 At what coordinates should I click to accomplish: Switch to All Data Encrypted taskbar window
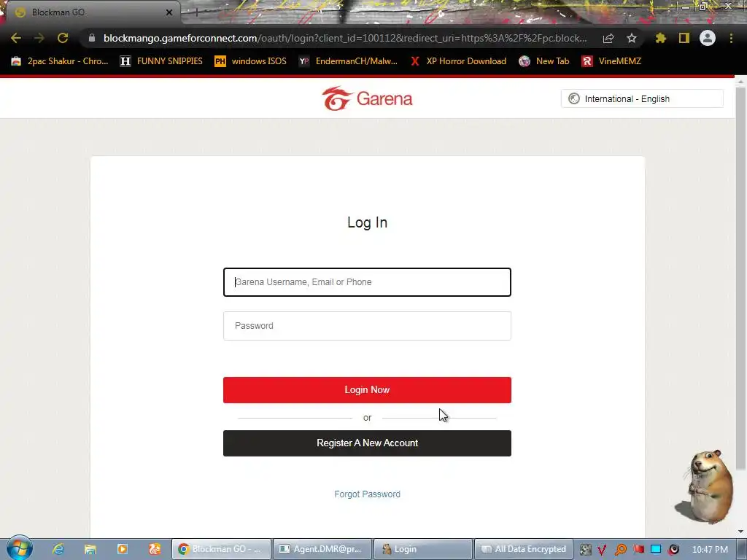pos(524,549)
